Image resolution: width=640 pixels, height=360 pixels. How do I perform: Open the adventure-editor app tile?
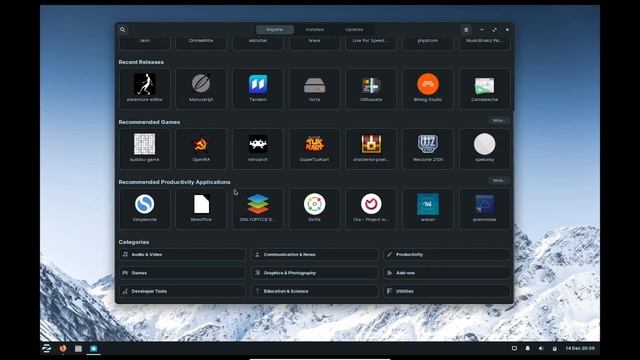(x=144, y=89)
